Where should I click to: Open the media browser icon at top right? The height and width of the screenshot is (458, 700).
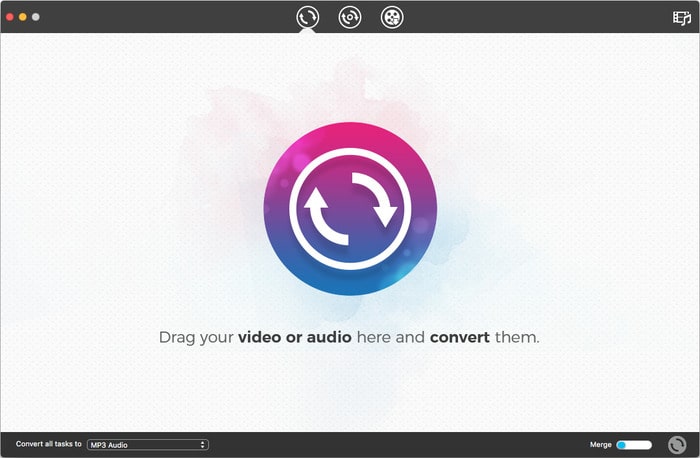tap(682, 18)
